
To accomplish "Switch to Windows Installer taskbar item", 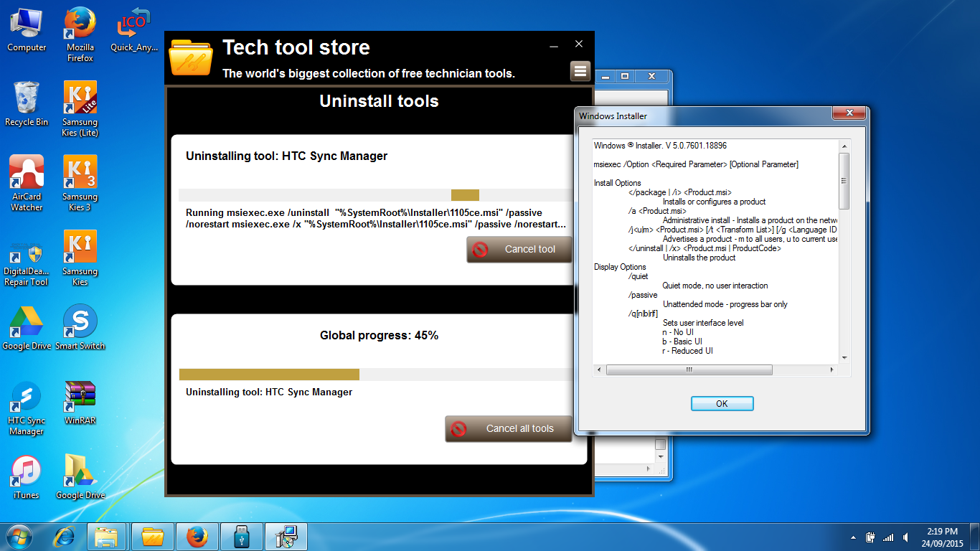I will point(286,536).
